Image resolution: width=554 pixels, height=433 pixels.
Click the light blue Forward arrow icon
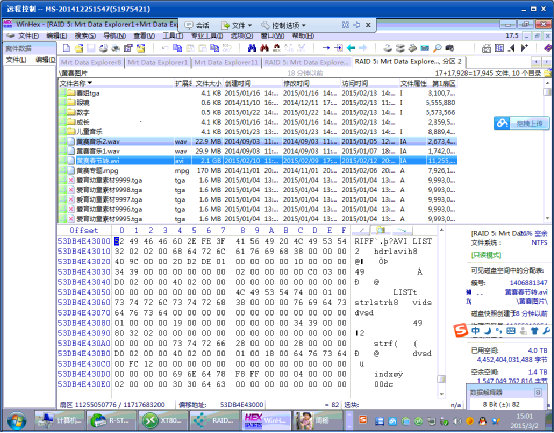tap(363, 48)
